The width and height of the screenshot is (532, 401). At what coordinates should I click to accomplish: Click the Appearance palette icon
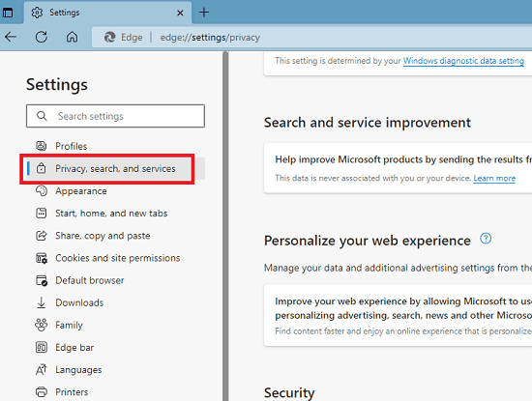coord(41,190)
